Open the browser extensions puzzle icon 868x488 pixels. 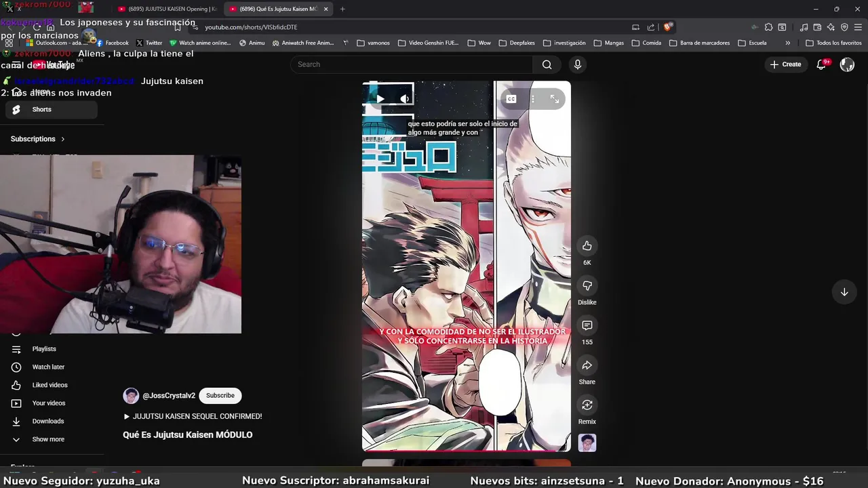pyautogui.click(x=768, y=27)
